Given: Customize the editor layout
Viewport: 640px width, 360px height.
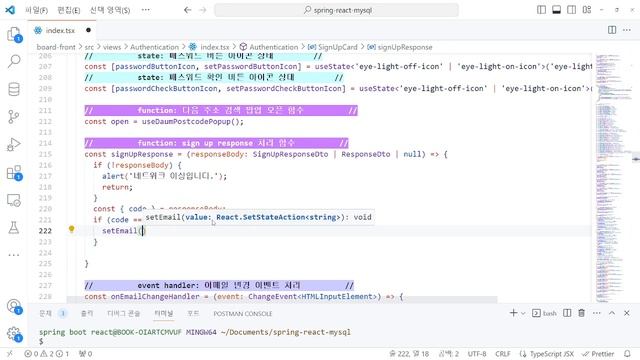Looking at the screenshot, I should tap(587, 10).
